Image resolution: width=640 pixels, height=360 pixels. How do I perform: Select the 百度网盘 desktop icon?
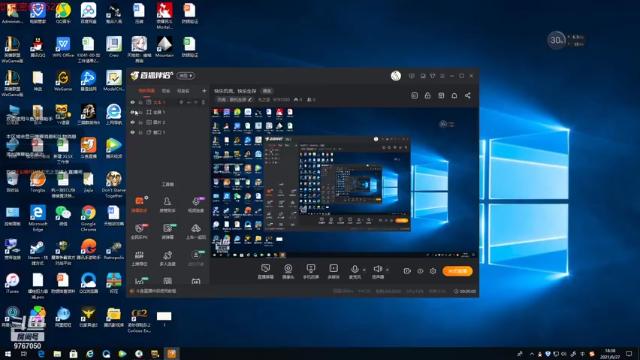click(89, 13)
